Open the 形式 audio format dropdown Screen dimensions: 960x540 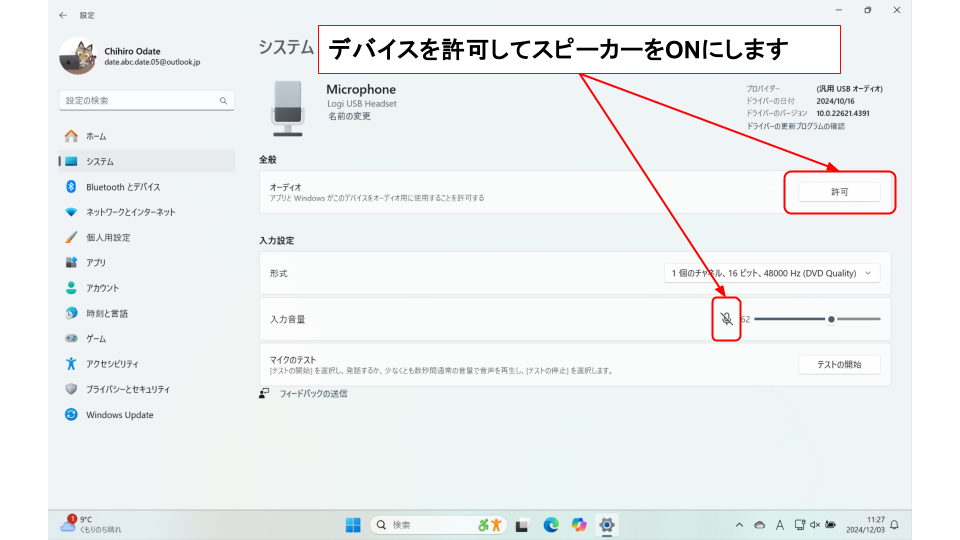(772, 273)
